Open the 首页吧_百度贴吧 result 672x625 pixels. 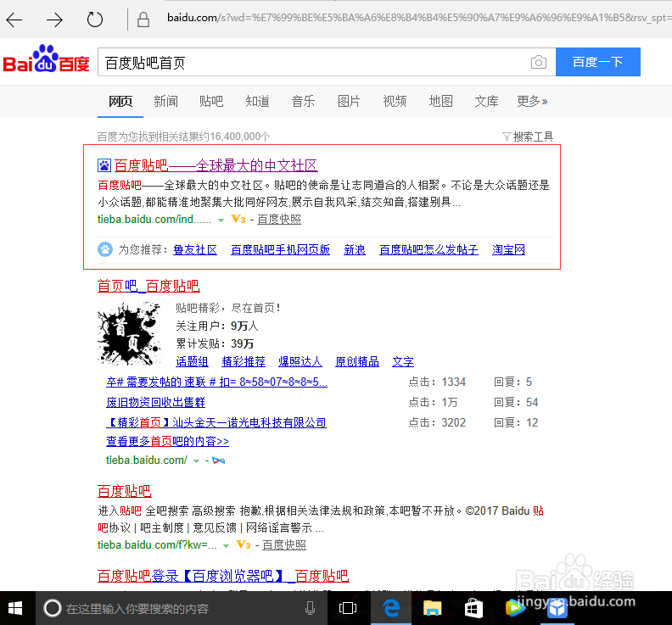[x=148, y=286]
